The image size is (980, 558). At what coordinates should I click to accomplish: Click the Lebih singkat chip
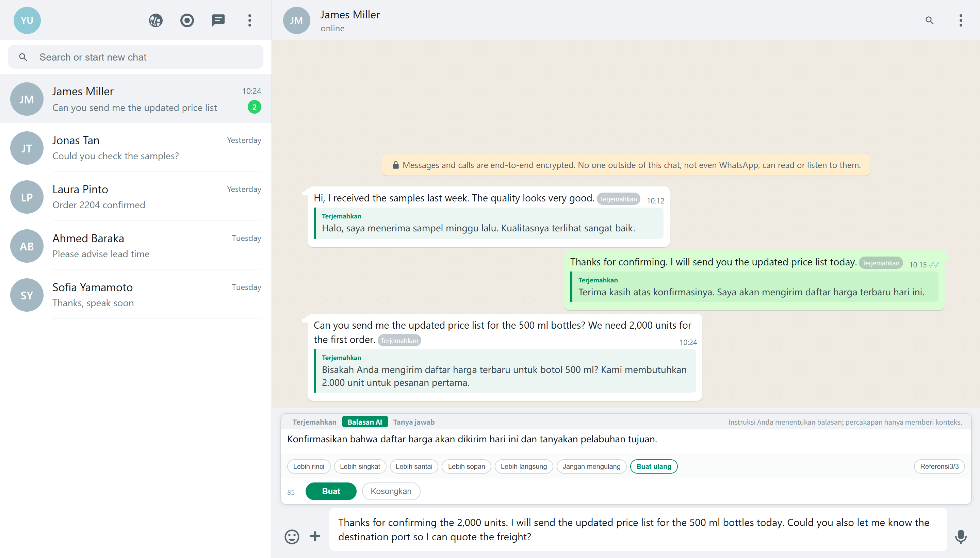click(360, 466)
